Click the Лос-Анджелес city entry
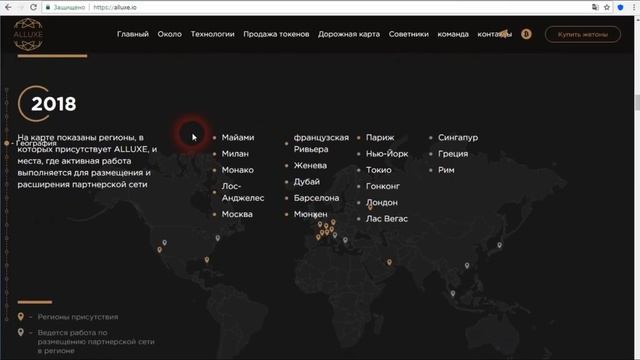The height and width of the screenshot is (360, 640). pyautogui.click(x=243, y=192)
